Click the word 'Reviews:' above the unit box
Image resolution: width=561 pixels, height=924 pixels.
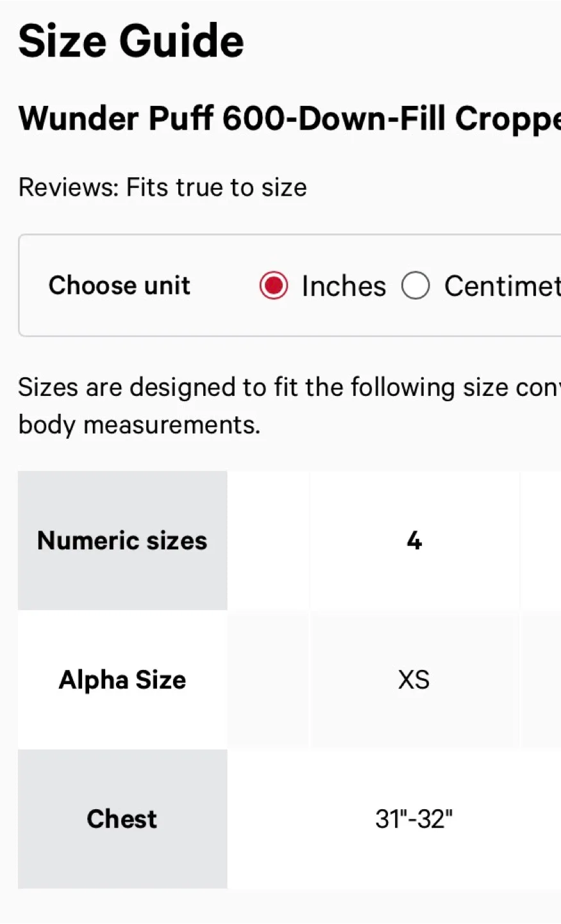[x=68, y=187]
